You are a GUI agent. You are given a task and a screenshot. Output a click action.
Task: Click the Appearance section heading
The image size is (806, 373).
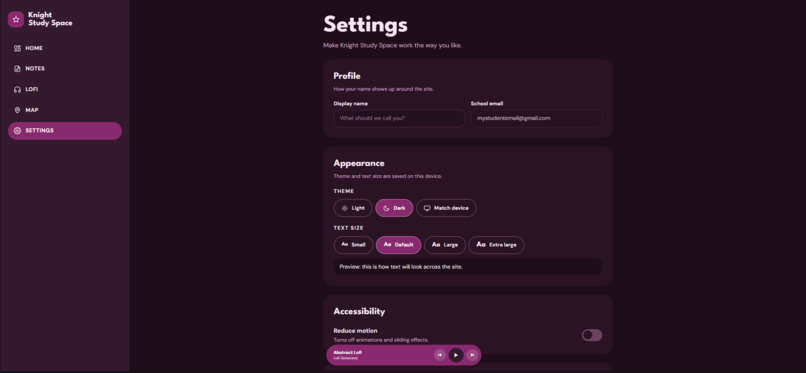tap(359, 163)
